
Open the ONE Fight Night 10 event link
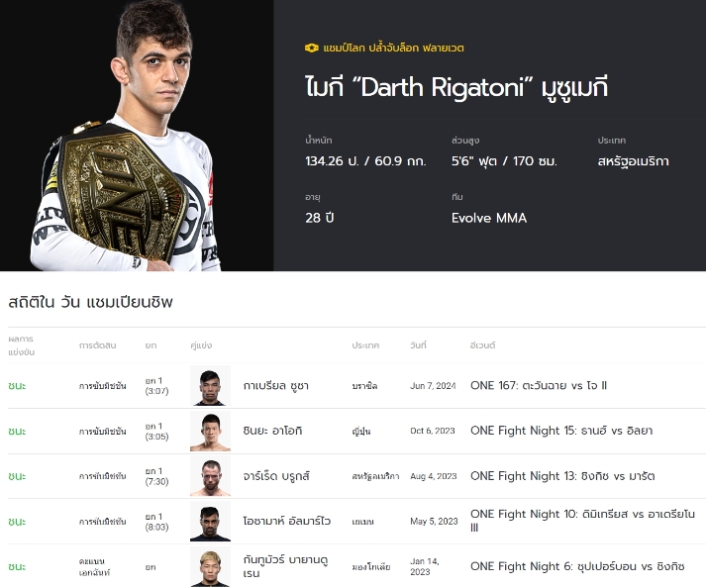pos(582,521)
